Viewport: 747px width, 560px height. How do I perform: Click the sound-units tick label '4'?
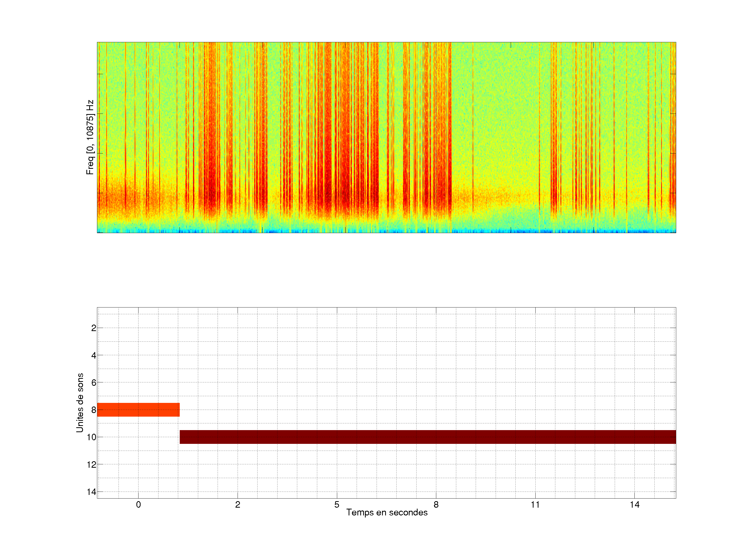(x=94, y=355)
